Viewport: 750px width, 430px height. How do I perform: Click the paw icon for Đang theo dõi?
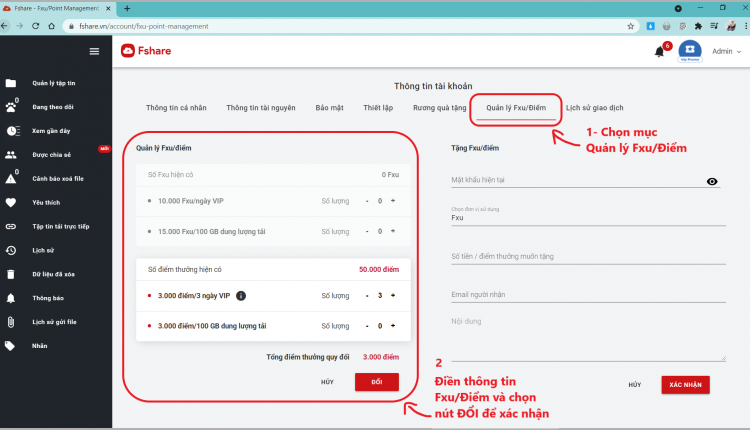click(11, 107)
